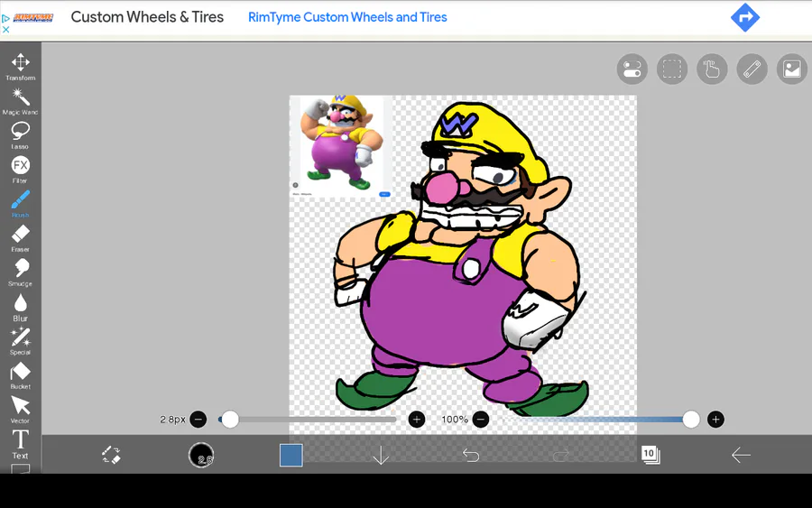Select the Smudge tool
This screenshot has height=508, width=812.
(x=20, y=272)
